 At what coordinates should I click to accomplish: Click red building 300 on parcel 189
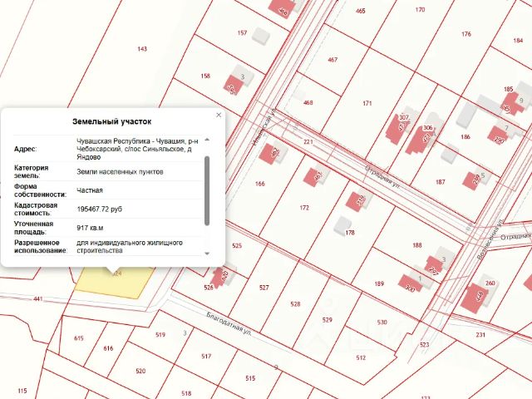coord(410,283)
